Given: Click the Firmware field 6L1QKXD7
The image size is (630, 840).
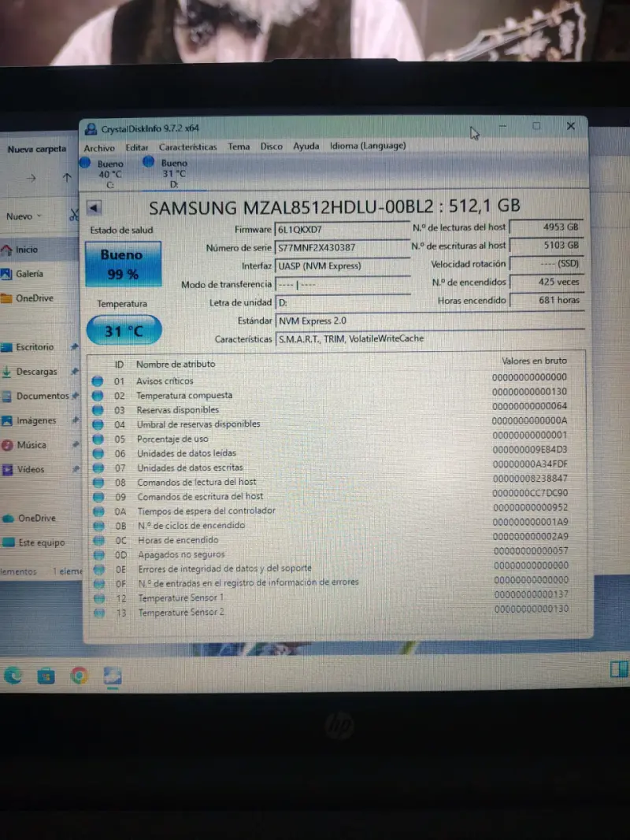Looking at the screenshot, I should 342,230.
